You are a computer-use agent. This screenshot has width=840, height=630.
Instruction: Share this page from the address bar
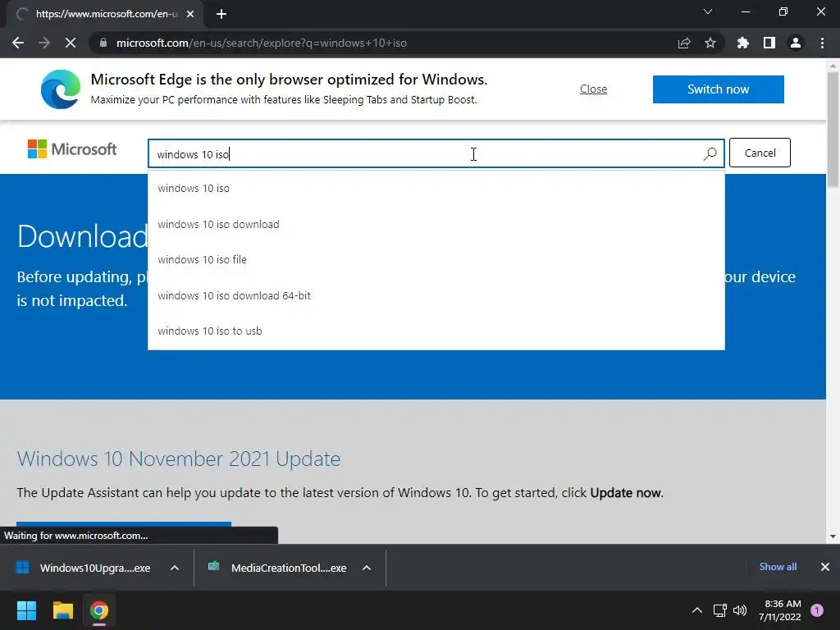pyautogui.click(x=684, y=43)
